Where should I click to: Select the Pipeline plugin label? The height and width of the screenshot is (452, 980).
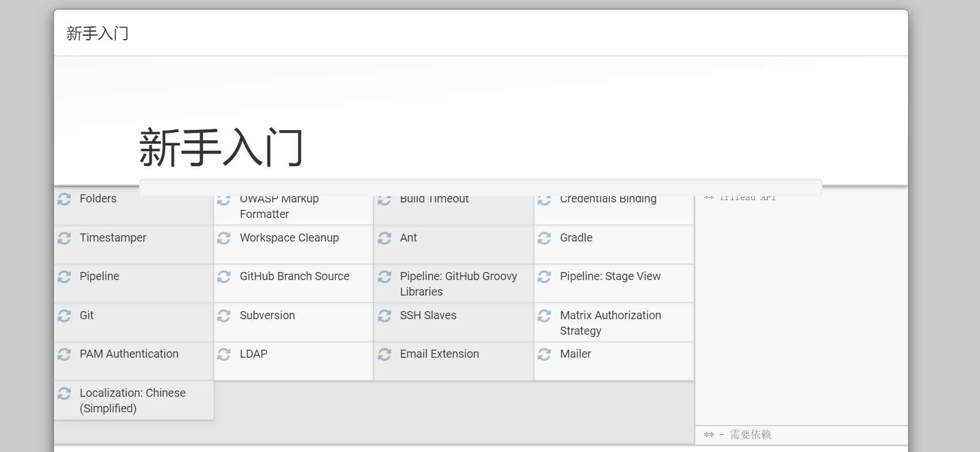tap(99, 276)
